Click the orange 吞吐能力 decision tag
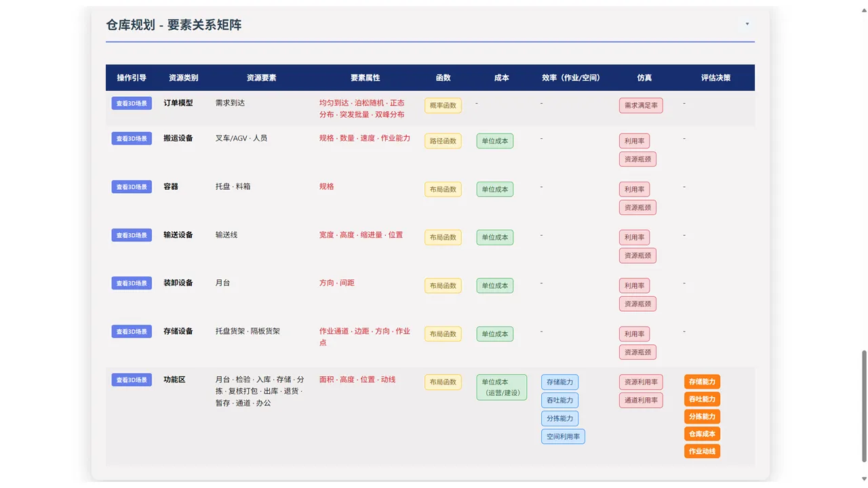868x488 pixels. point(702,399)
